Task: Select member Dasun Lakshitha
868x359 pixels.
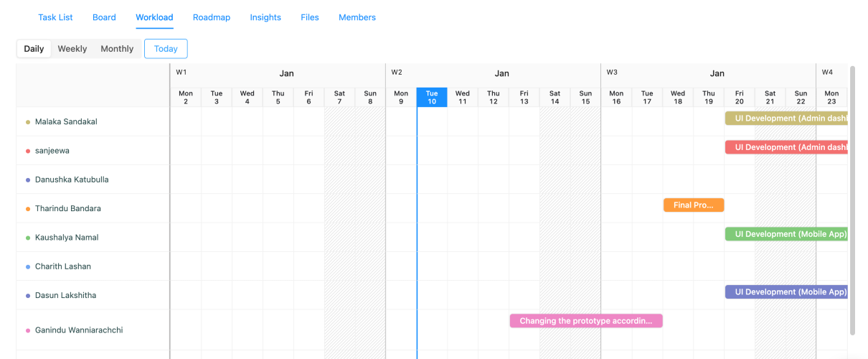Action: [x=65, y=295]
